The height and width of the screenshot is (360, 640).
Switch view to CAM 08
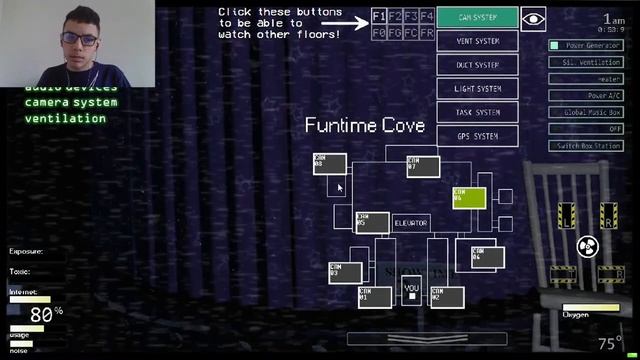330,164
